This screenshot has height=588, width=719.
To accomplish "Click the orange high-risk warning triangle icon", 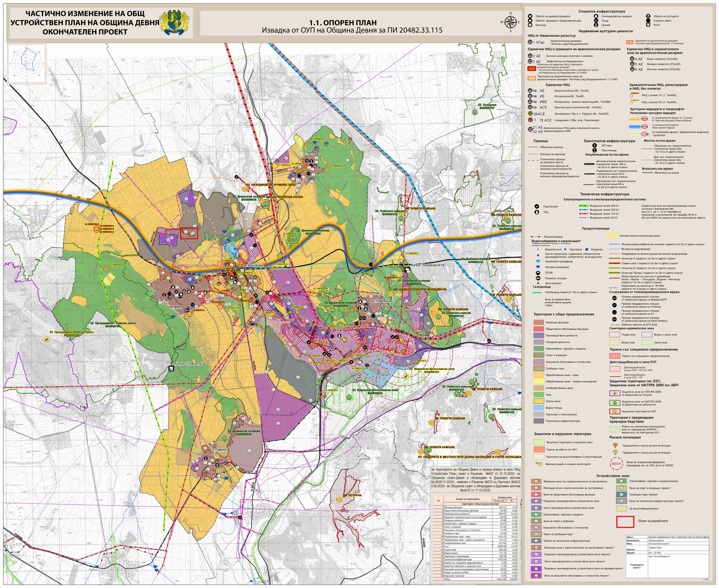I will coord(615,445).
